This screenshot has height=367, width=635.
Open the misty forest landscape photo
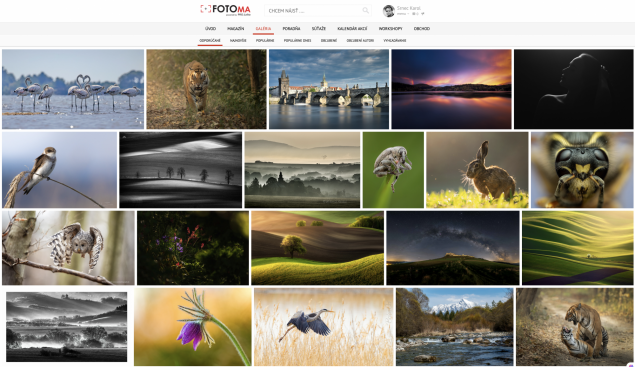pos(303,170)
